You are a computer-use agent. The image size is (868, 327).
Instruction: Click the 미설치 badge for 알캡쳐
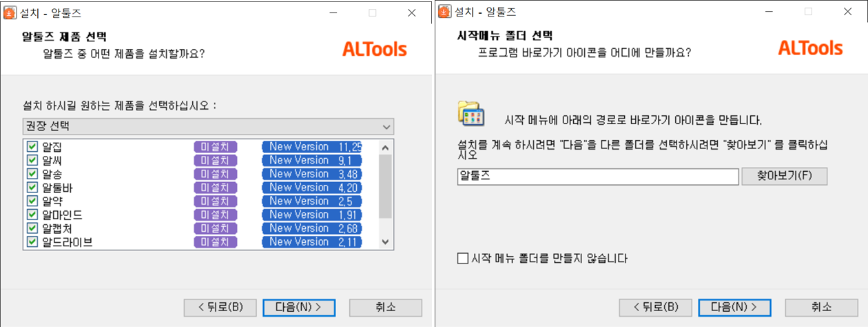point(216,228)
